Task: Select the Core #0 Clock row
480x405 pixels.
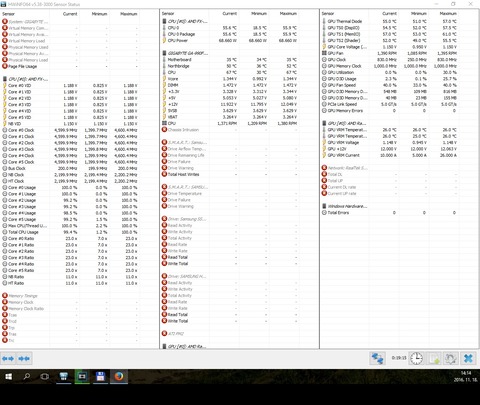Action: (x=70, y=130)
